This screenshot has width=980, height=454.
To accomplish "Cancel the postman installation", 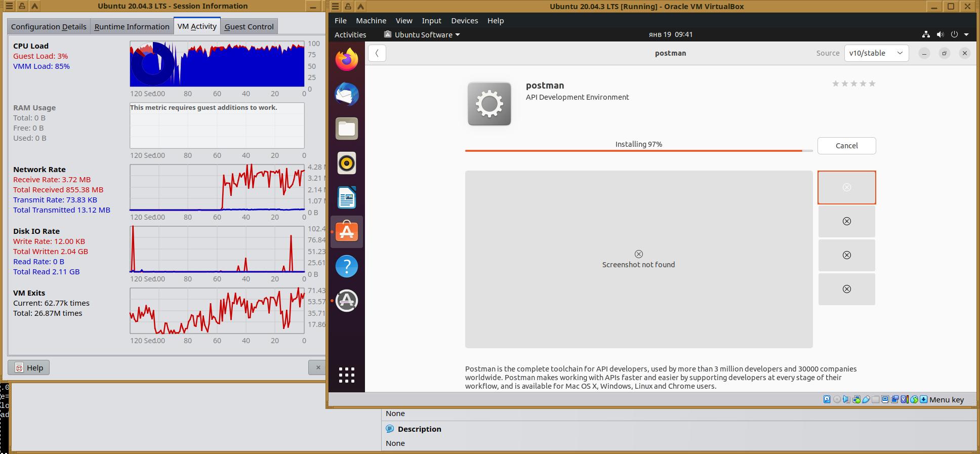I will click(846, 146).
